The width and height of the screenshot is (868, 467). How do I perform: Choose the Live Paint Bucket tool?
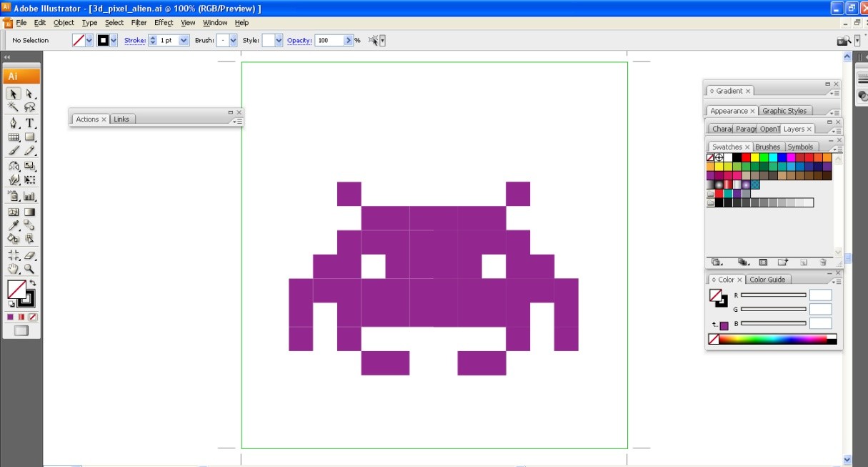coord(14,239)
